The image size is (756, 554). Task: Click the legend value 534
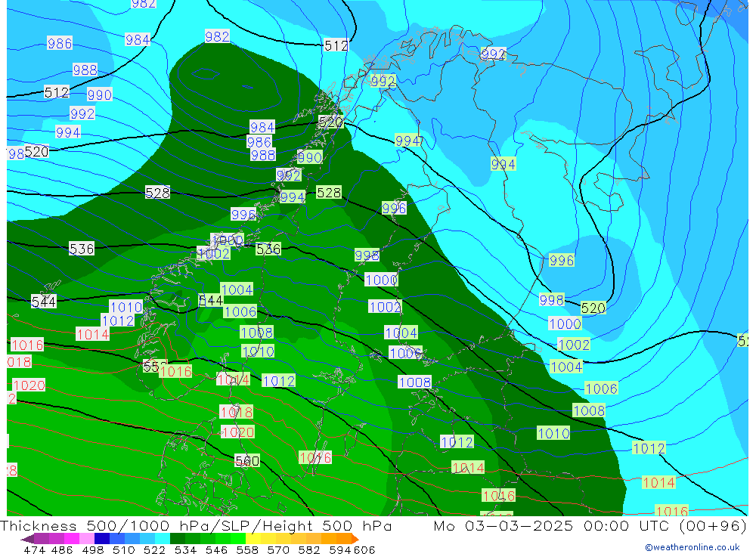(x=185, y=549)
